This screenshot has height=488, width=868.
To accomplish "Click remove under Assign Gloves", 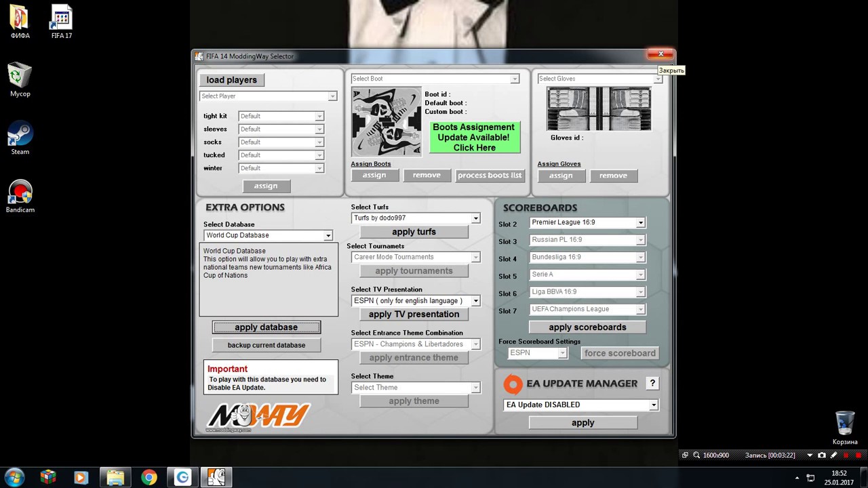I will tap(613, 176).
